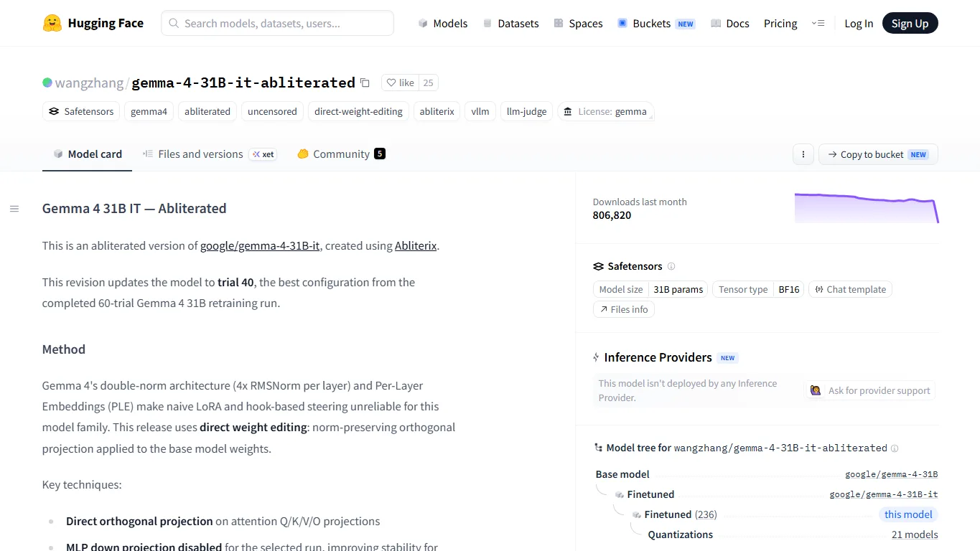Screen dimensions: 980x551
Task: Like the model with the heart button
Action: (400, 83)
